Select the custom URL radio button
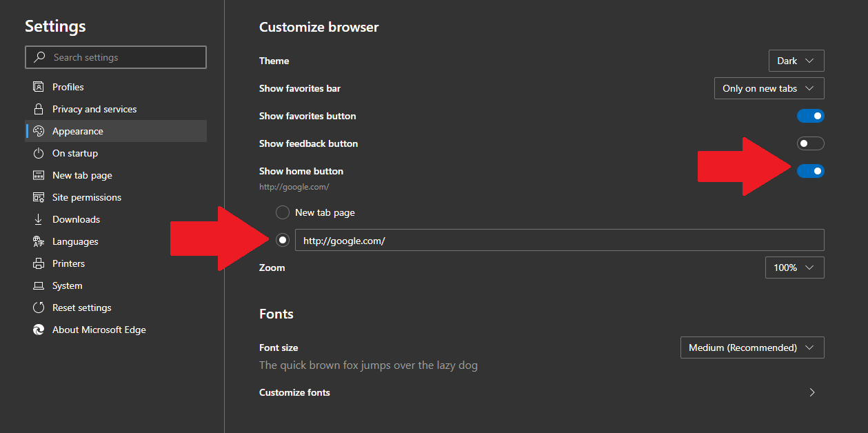This screenshot has height=433, width=868. pos(283,240)
